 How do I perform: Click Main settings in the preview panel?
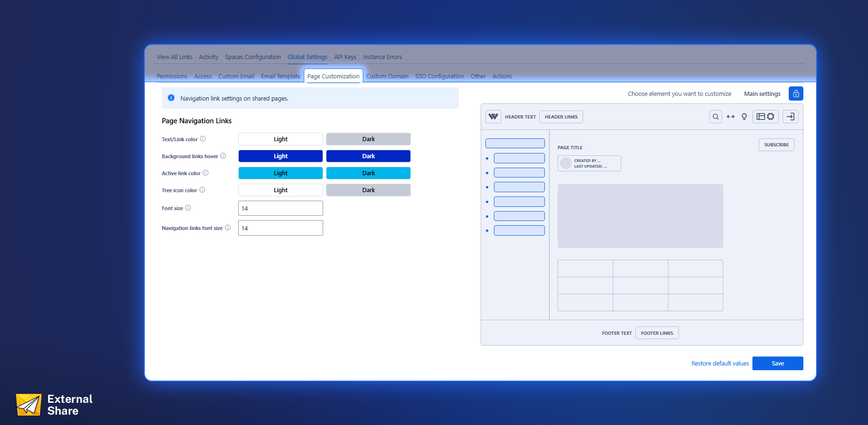tap(762, 93)
